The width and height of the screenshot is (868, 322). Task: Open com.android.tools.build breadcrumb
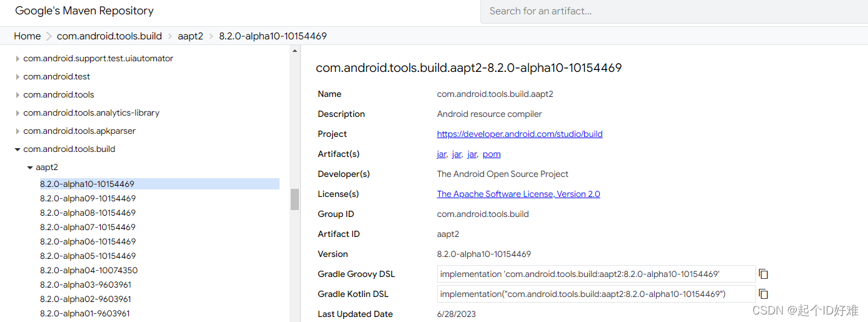(x=109, y=36)
